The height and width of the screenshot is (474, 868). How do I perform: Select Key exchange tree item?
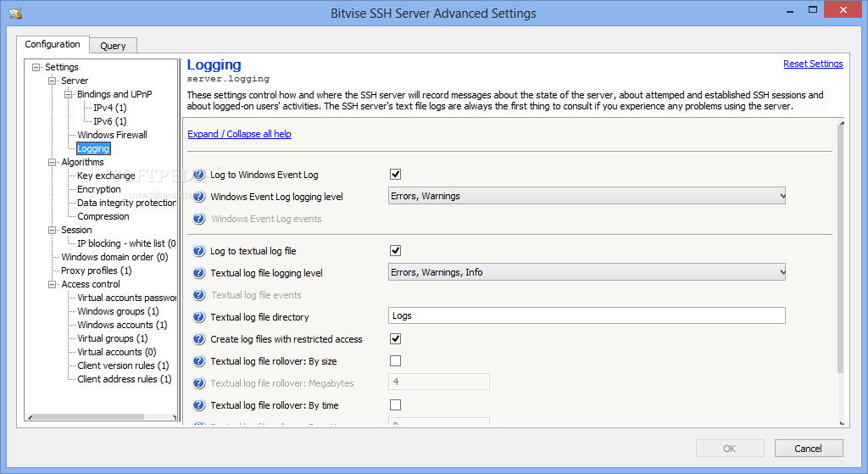[106, 176]
